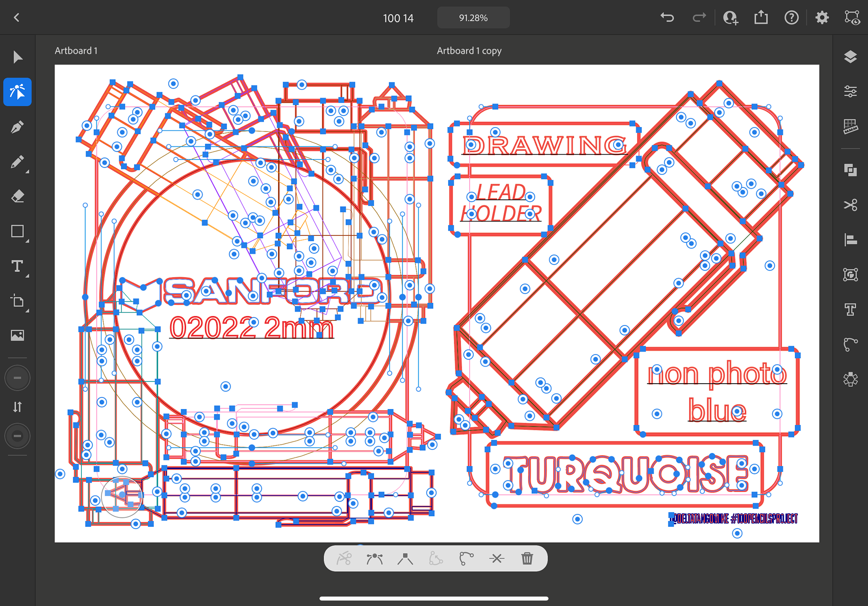The width and height of the screenshot is (868, 606).
Task: Invite collaborators to the document
Action: pyautogui.click(x=730, y=18)
